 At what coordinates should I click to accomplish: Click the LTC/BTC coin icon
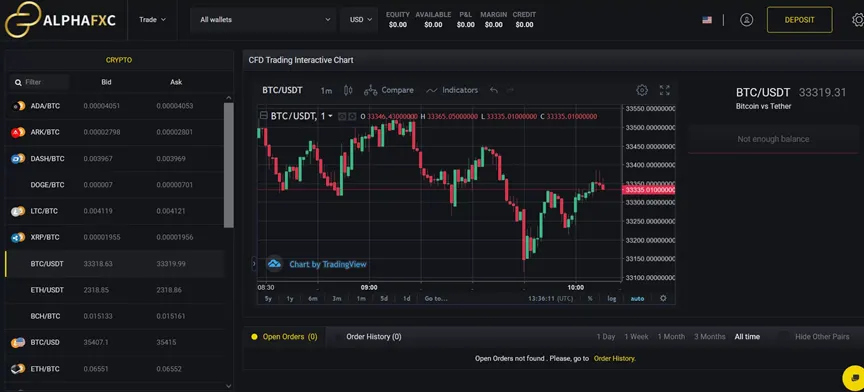click(x=18, y=211)
